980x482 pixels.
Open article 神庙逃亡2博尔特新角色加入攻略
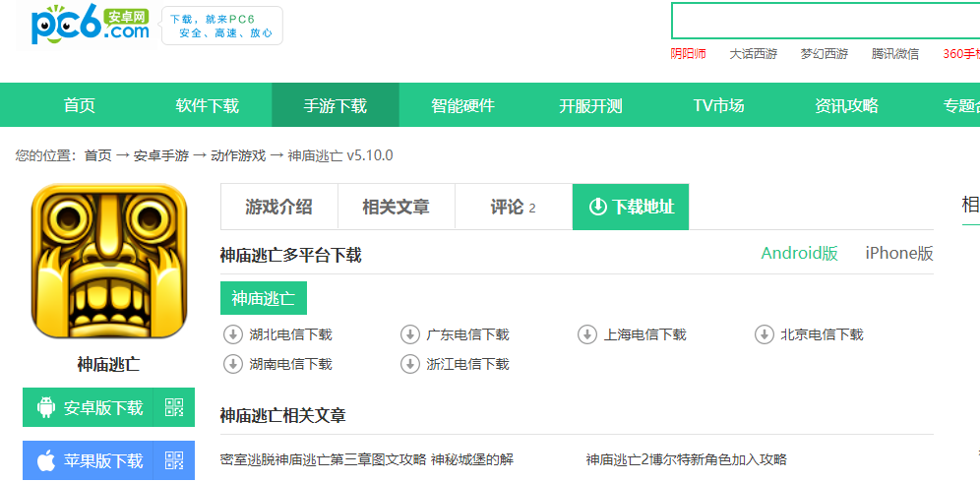click(686, 460)
